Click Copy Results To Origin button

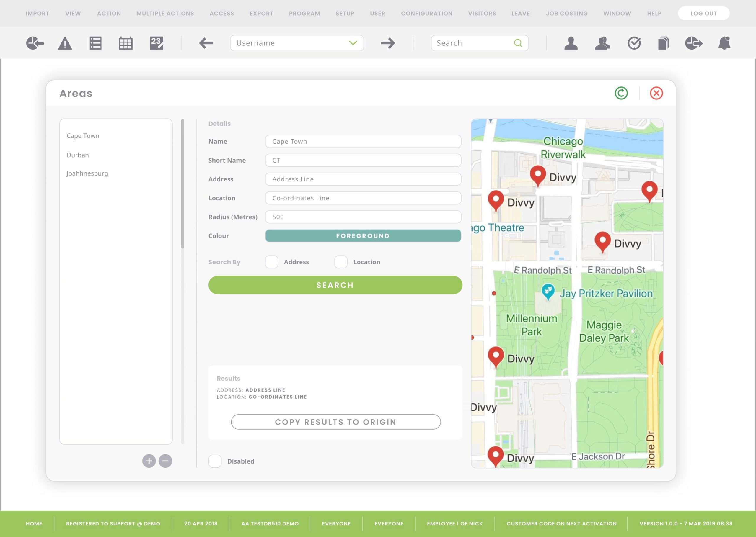click(335, 422)
